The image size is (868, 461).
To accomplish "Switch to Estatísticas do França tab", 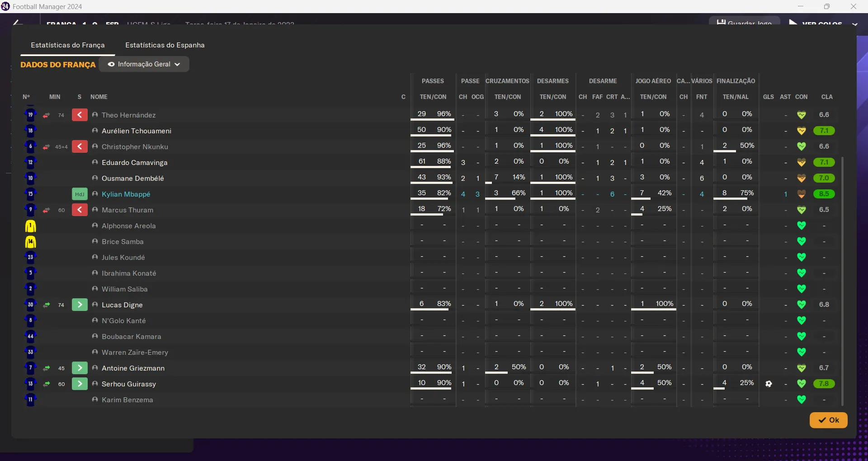I will tap(68, 45).
